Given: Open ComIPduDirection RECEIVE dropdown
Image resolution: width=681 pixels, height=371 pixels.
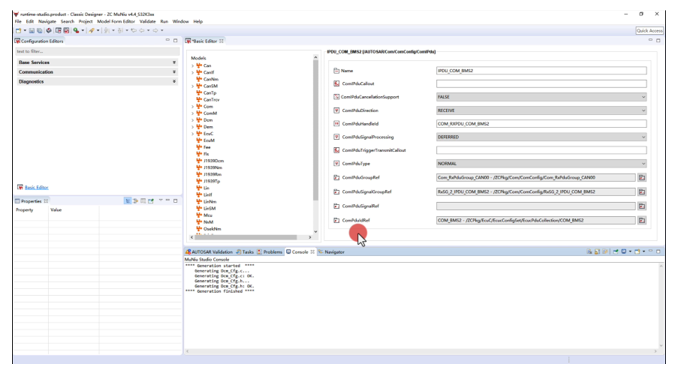Looking at the screenshot, I should [541, 110].
